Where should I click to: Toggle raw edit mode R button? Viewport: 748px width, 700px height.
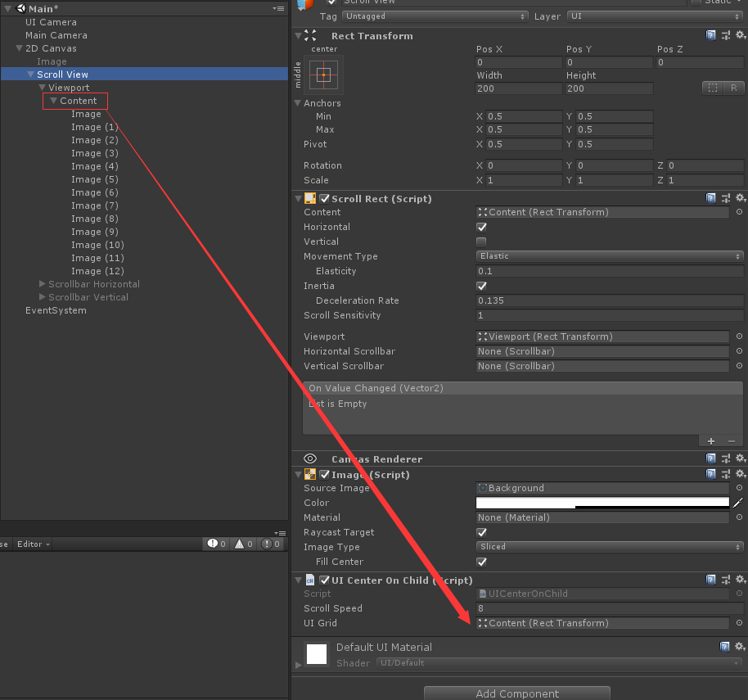click(734, 88)
